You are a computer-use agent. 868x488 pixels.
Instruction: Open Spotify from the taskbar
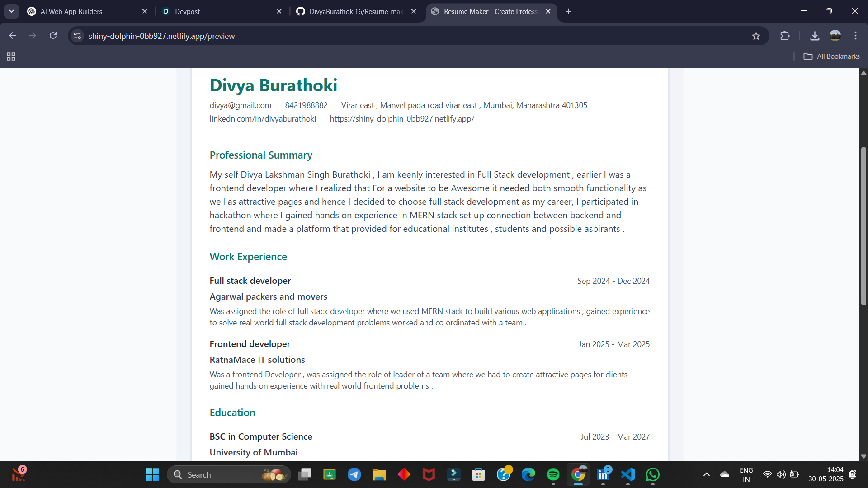click(x=553, y=474)
